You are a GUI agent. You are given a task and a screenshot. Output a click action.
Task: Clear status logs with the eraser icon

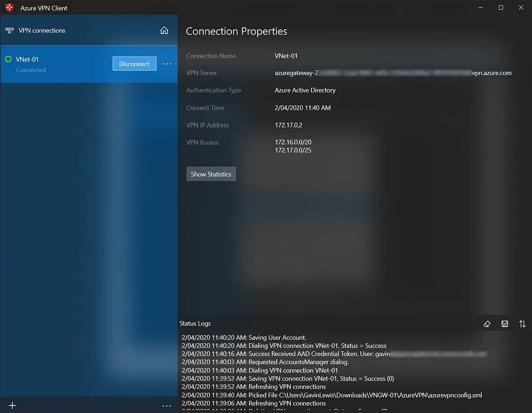point(487,324)
